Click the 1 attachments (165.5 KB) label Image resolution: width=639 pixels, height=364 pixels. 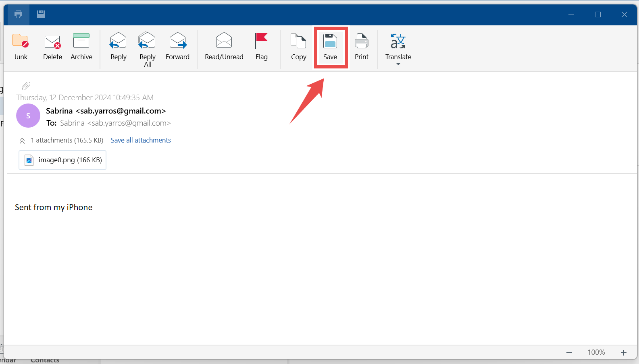pos(67,140)
